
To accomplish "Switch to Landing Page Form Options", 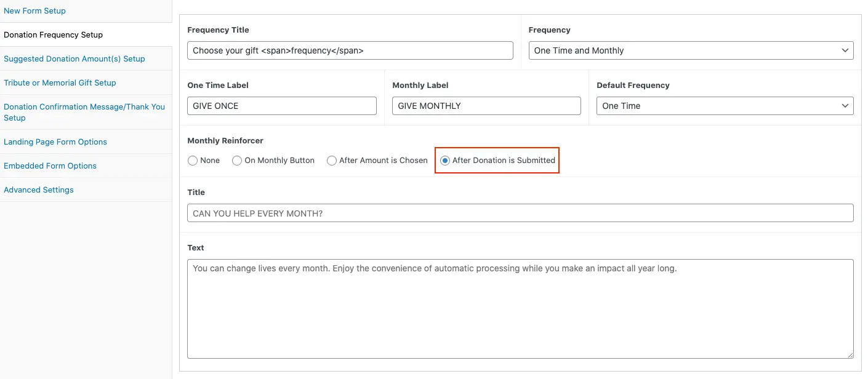I will tap(55, 142).
